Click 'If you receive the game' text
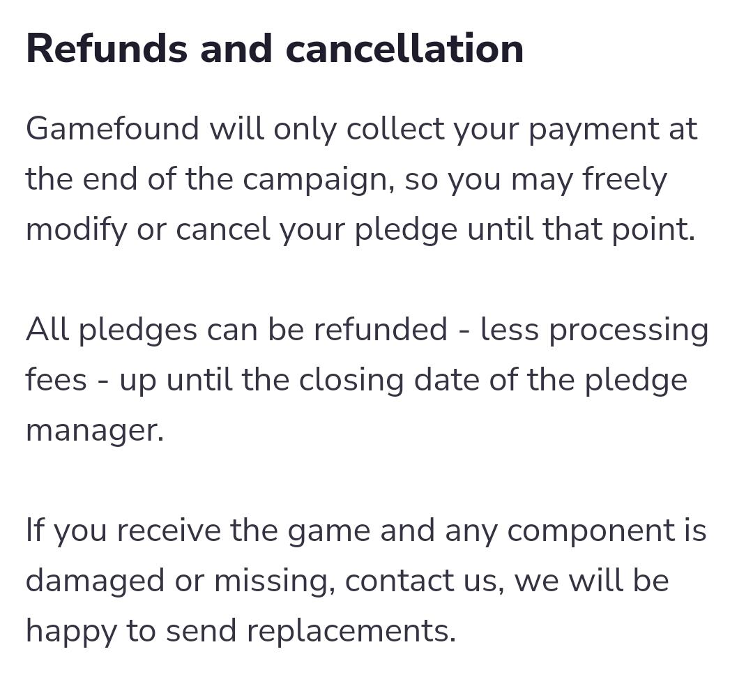The width and height of the screenshot is (753, 700). click(x=198, y=531)
